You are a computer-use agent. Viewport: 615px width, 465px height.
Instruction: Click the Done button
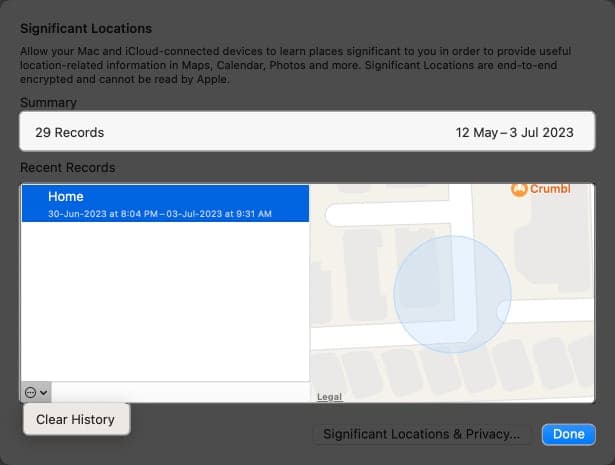[x=568, y=434]
